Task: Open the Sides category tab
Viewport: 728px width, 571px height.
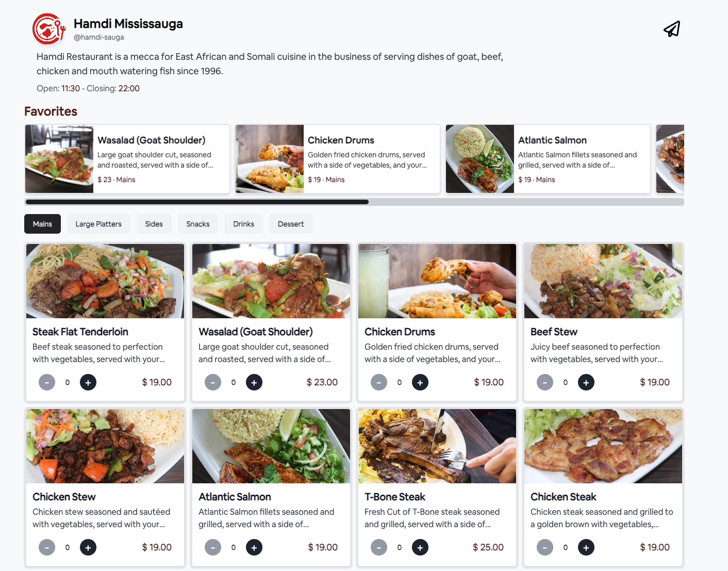Action: point(154,224)
